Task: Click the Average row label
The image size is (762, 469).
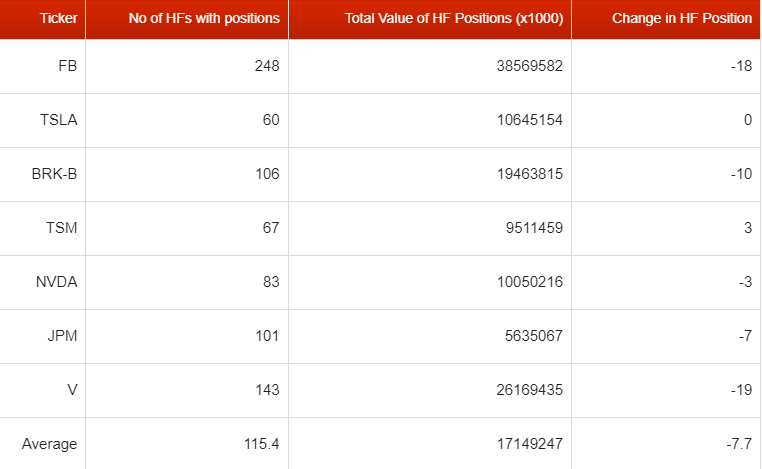Action: 50,444
